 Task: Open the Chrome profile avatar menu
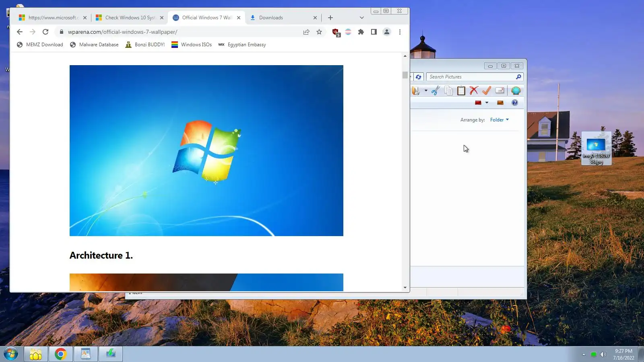tap(387, 32)
